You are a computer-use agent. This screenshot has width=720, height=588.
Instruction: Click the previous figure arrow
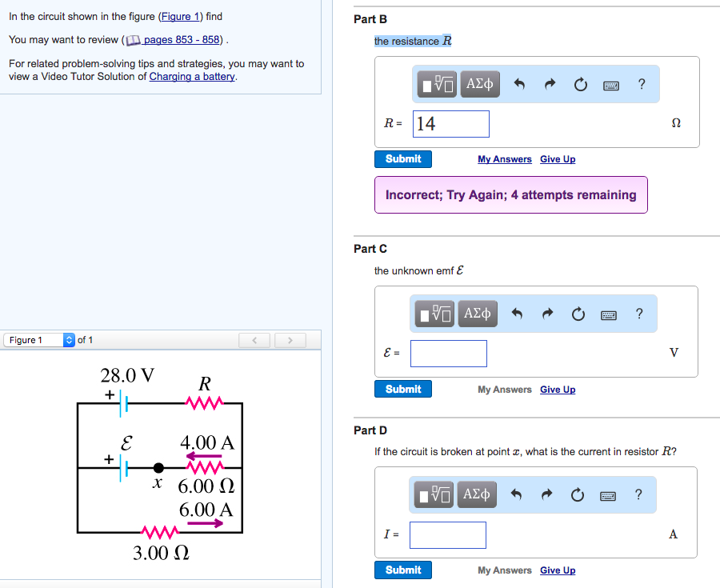(254, 339)
